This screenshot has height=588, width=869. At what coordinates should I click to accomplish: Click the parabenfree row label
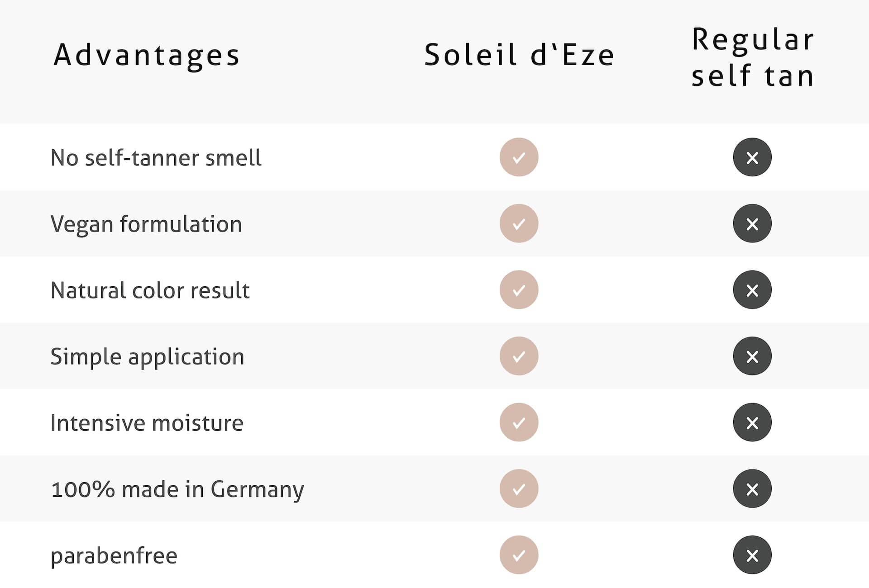click(x=114, y=556)
